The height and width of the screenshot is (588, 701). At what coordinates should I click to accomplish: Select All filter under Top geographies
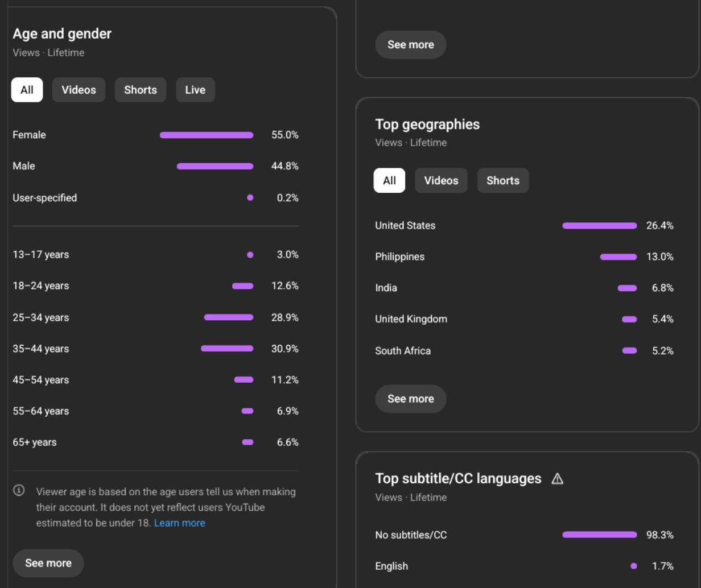389,180
